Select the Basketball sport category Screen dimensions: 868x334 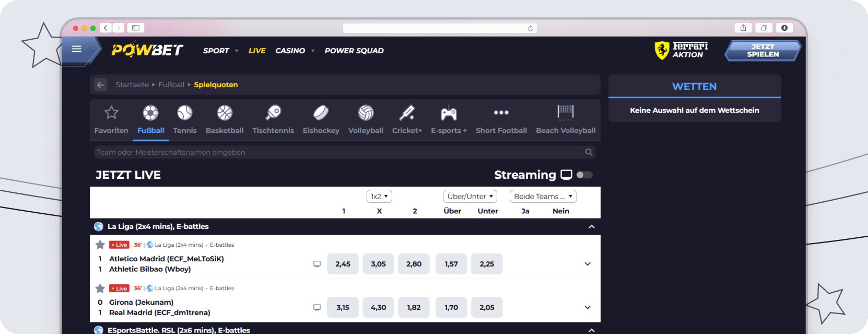click(x=225, y=119)
